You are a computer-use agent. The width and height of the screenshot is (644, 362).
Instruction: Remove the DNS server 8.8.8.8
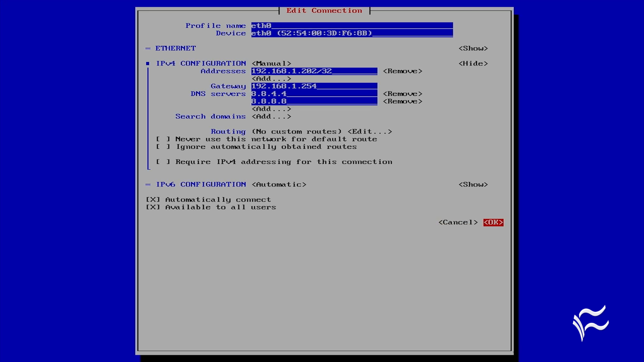[x=402, y=101]
